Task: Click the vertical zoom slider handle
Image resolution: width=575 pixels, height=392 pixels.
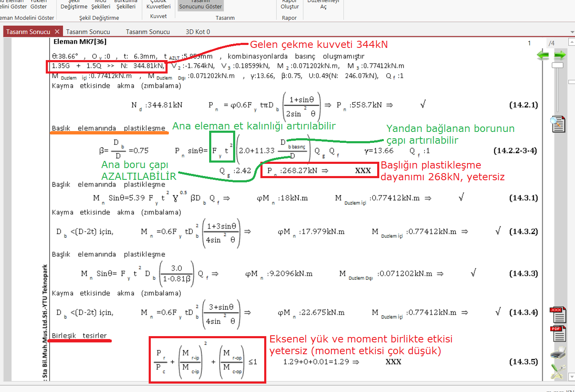Action: [557, 66]
